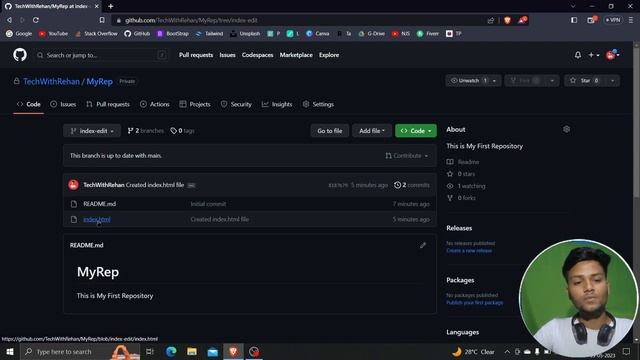Open the YouTube bookmark

[x=53, y=33]
